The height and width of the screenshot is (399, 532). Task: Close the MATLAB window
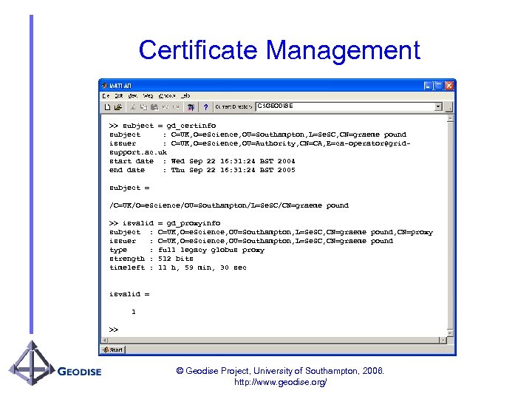click(449, 86)
